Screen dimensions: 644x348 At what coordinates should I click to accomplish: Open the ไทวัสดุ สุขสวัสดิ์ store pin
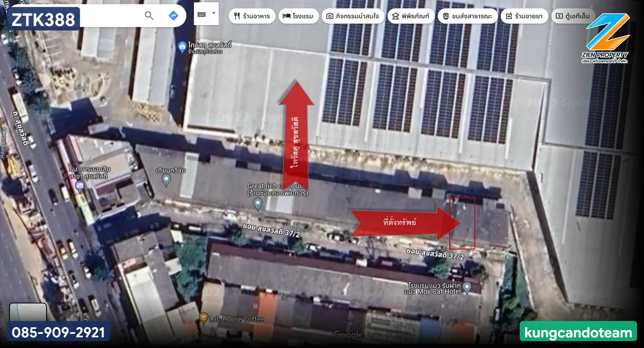(182, 47)
